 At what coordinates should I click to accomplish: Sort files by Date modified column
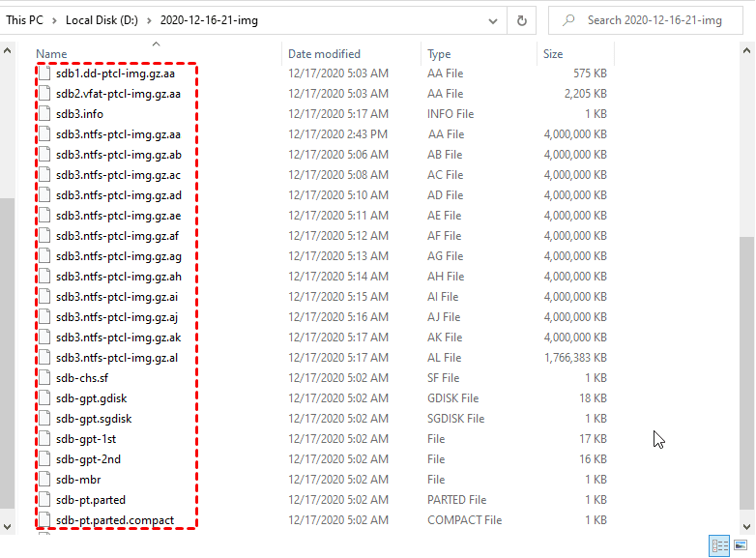pyautogui.click(x=324, y=54)
